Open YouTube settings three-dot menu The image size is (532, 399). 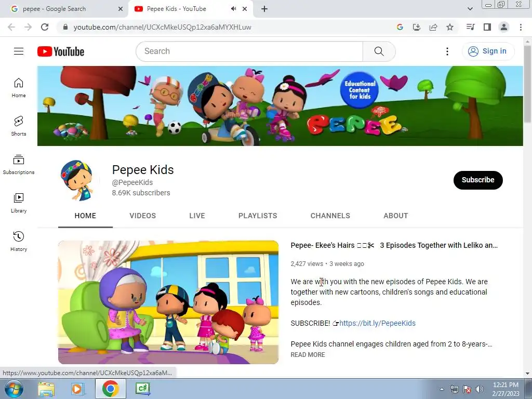click(447, 51)
